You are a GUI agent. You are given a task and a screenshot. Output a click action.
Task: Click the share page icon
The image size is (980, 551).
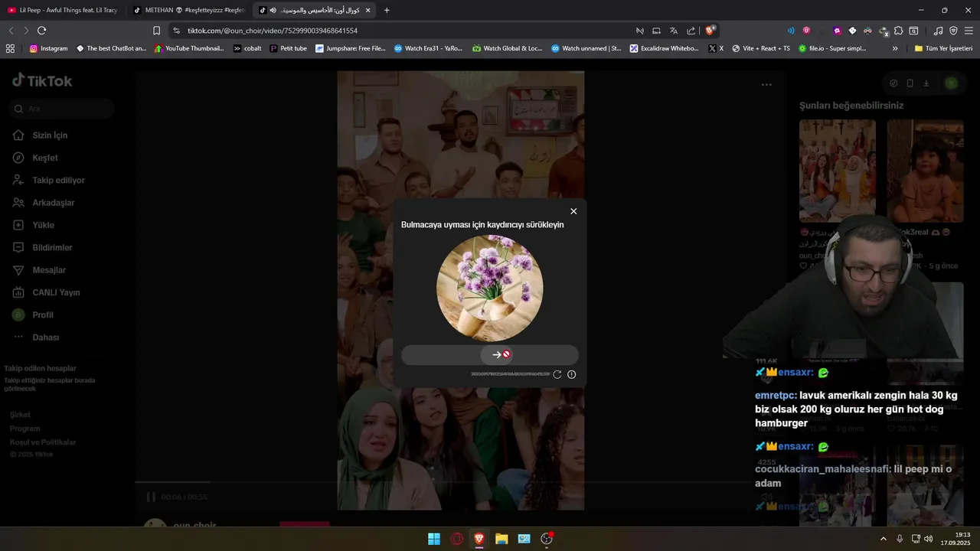(x=691, y=31)
